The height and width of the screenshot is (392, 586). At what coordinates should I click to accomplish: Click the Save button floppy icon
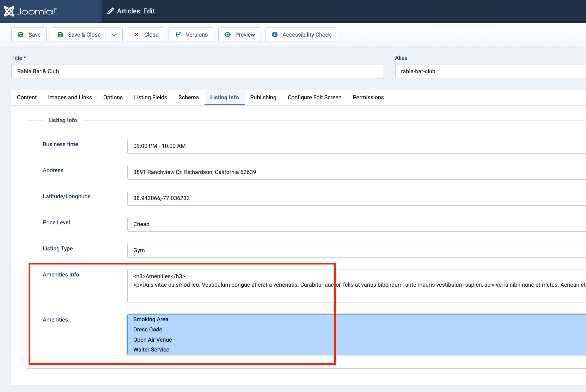pos(21,35)
